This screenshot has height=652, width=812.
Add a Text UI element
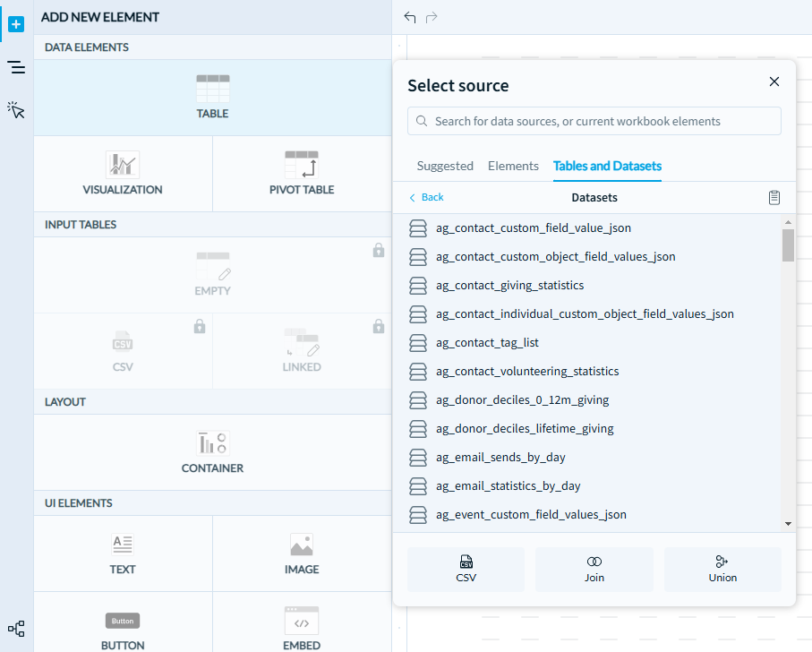click(123, 553)
